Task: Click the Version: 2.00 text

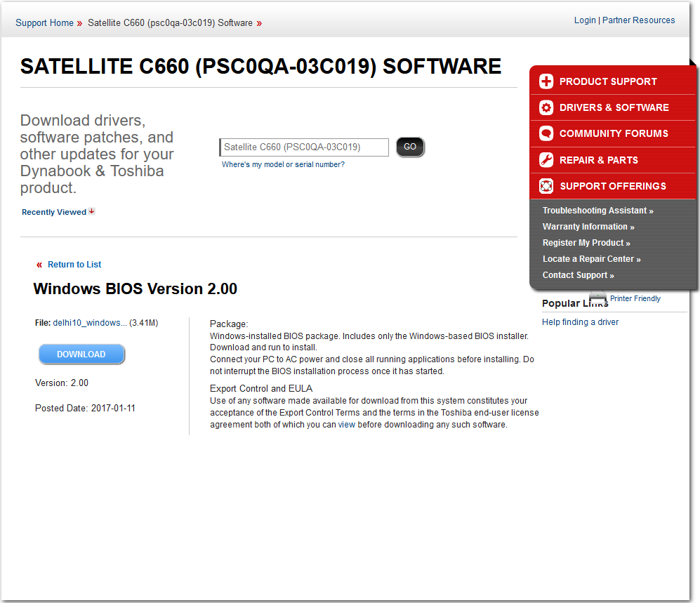Action: 62,383
